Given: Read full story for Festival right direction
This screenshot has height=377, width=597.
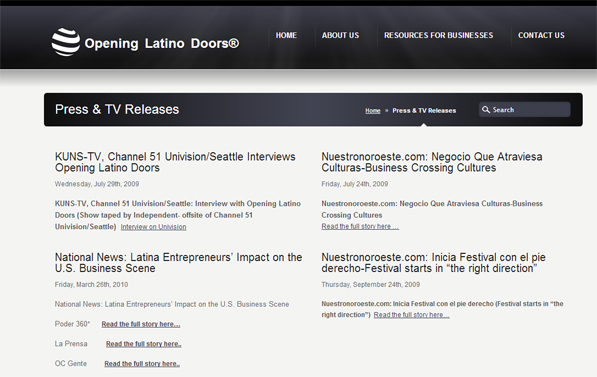Looking at the screenshot, I should click(412, 315).
